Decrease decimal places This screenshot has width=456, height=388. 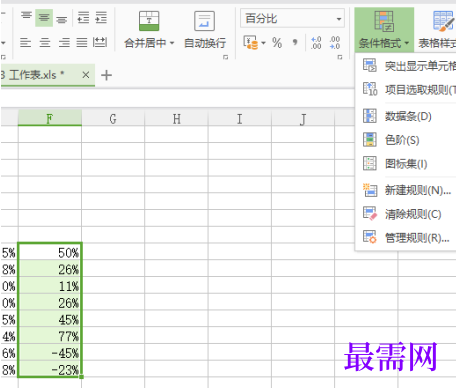[334, 43]
